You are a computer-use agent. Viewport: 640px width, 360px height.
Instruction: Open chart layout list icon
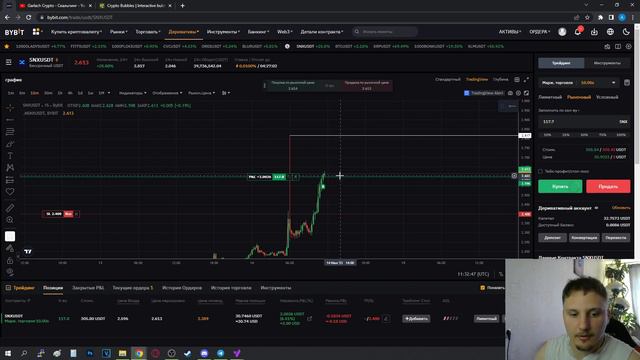[x=517, y=80]
